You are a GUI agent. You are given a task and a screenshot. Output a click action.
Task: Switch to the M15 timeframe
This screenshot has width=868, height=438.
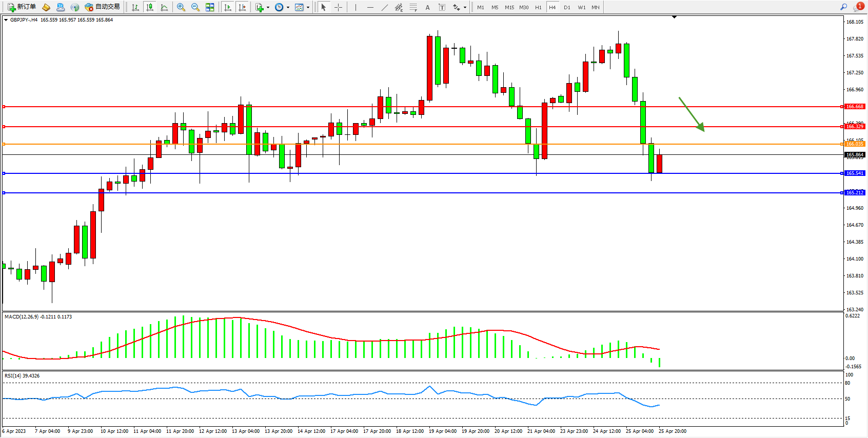509,7
